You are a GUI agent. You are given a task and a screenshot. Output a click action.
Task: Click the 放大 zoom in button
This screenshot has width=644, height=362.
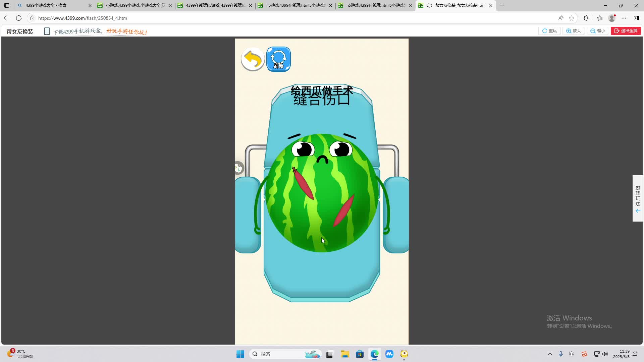click(x=574, y=31)
